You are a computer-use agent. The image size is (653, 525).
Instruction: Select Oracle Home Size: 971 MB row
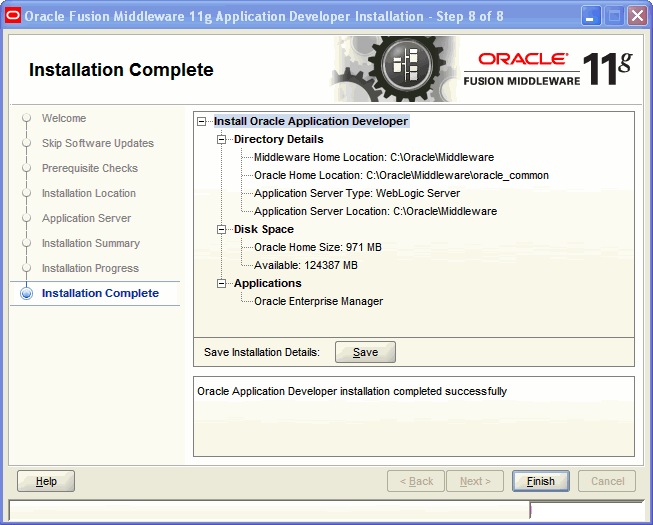tap(318, 247)
